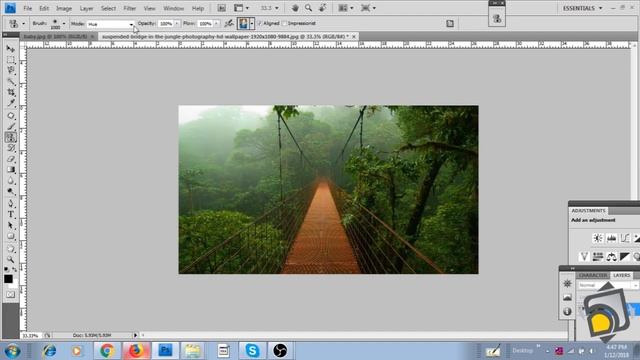Viewport: 640px width, 360px height.
Task: Enable the Impressionist checkbox
Action: tap(284, 24)
